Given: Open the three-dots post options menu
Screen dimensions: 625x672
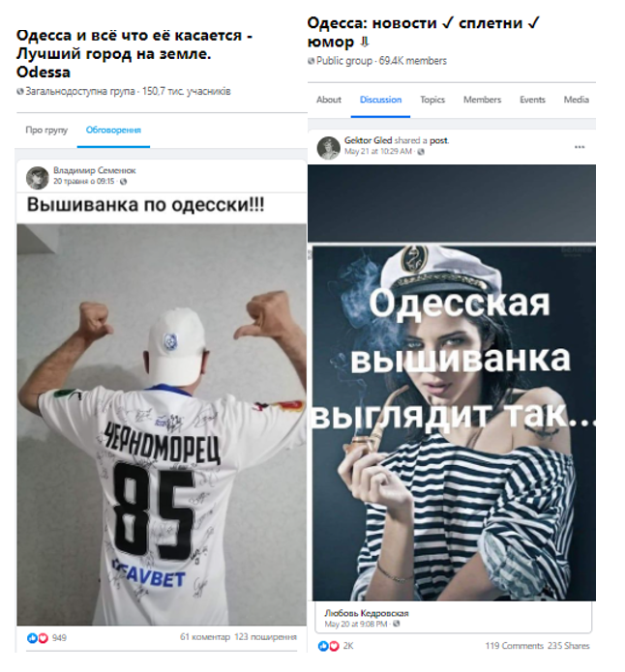Looking at the screenshot, I should [x=580, y=147].
